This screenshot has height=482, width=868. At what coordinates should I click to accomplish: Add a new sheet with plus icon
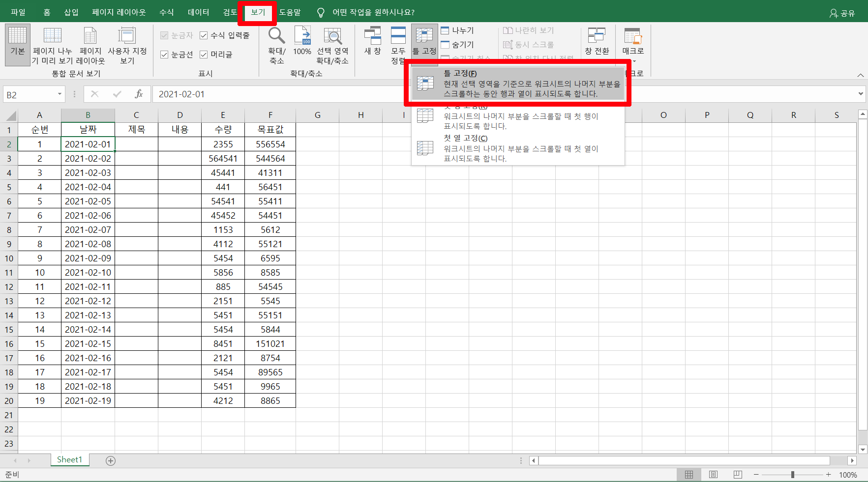(x=111, y=460)
